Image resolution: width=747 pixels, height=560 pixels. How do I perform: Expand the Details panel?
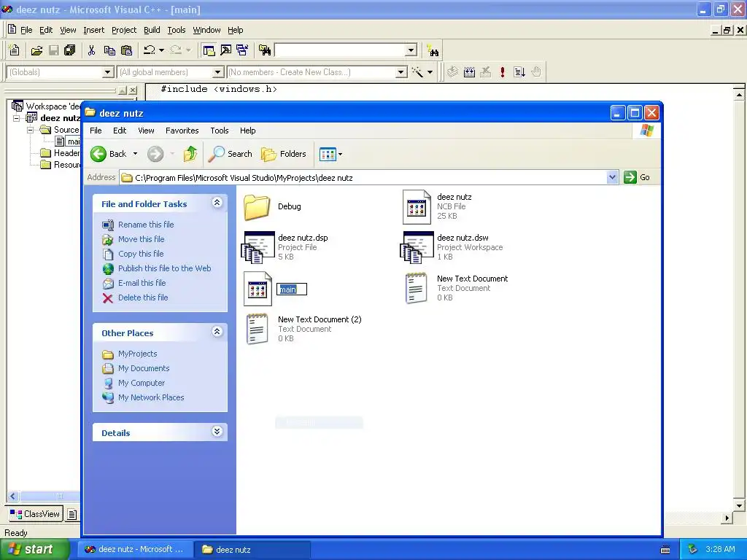217,432
